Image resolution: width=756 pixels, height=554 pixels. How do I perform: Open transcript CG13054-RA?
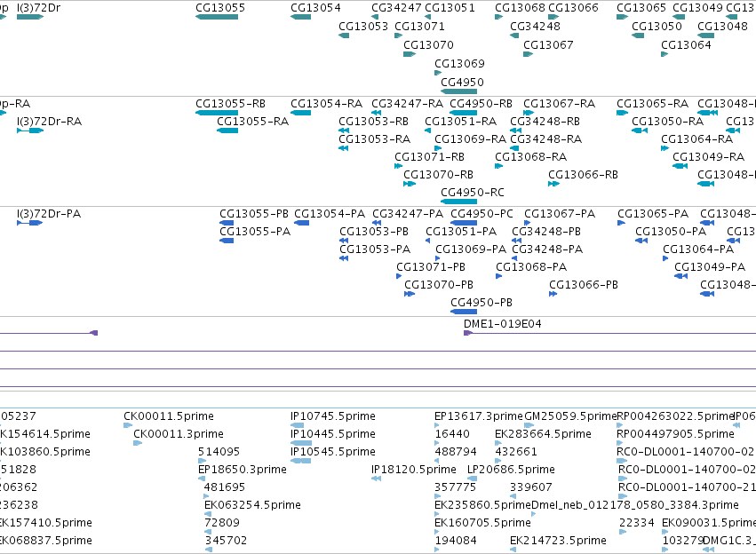(326, 104)
